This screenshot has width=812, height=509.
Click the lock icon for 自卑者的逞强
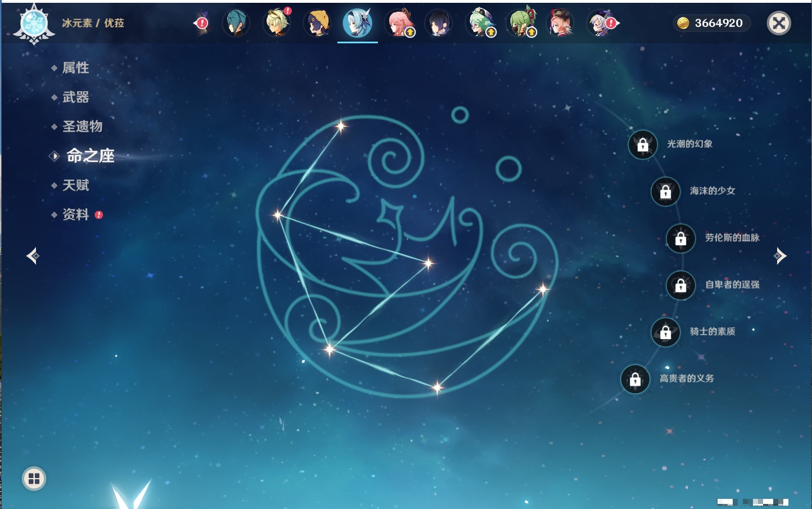tap(681, 285)
